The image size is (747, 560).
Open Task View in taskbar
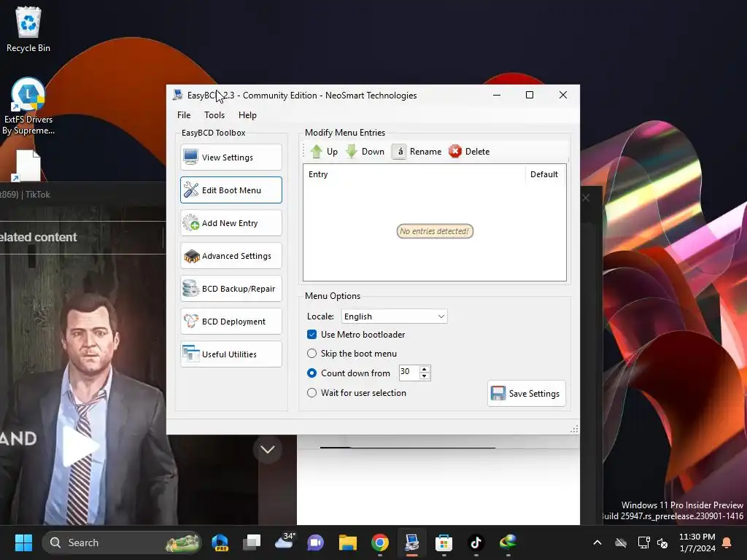[x=252, y=542]
